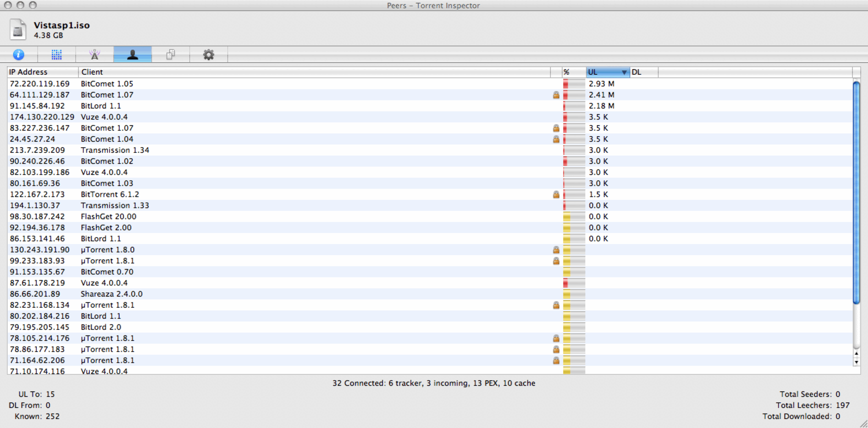Screen dimensions: 868x428
Task: Click the Known: 252 label
Action: [x=37, y=416]
